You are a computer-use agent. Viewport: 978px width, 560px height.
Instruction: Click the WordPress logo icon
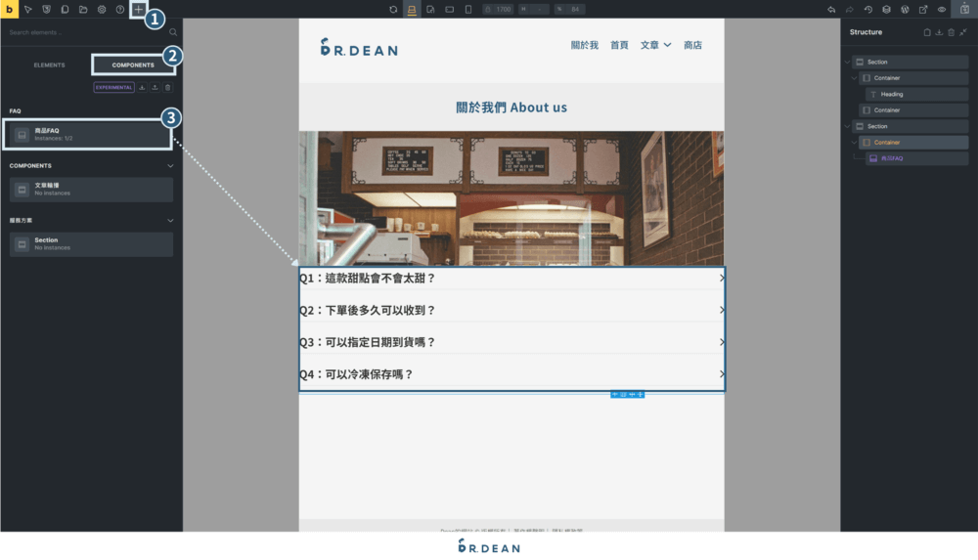[x=905, y=9]
